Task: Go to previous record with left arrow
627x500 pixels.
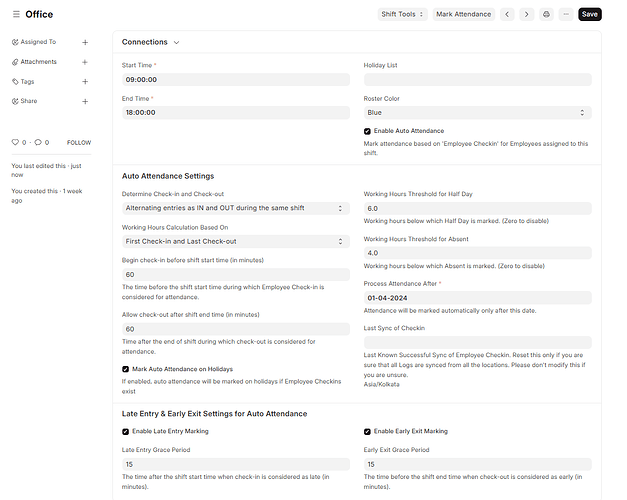Action: pos(507,14)
